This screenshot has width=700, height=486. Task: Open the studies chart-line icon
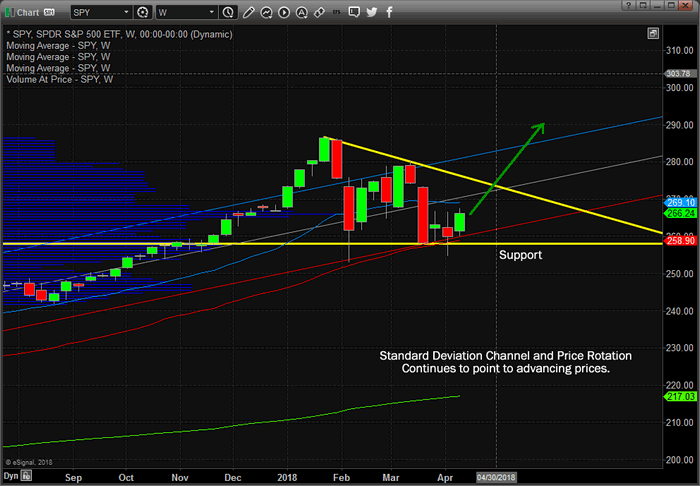(x=266, y=12)
